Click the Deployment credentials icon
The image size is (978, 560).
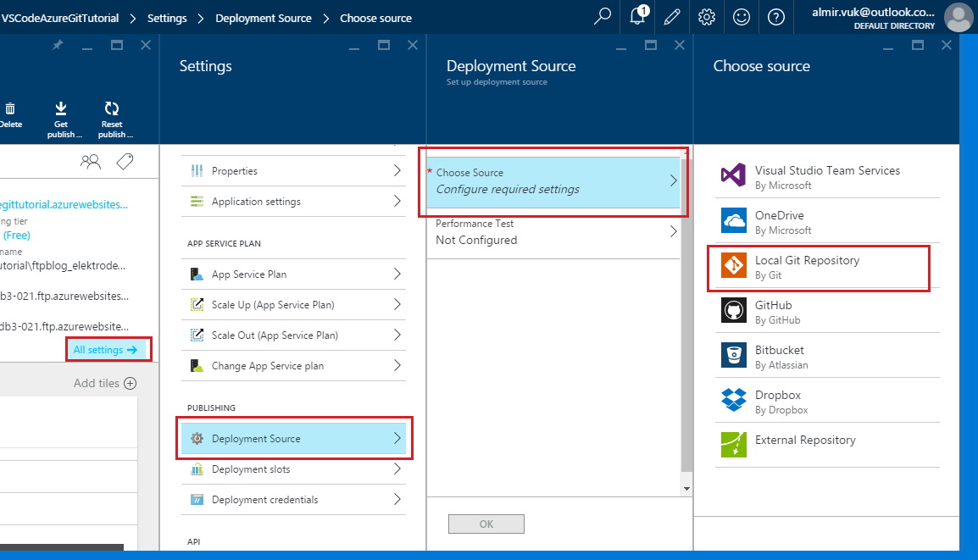click(197, 500)
